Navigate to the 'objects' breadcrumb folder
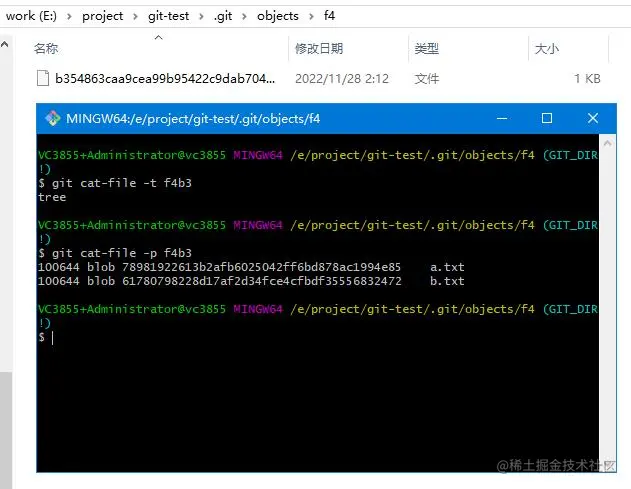The width and height of the screenshot is (631, 489). point(278,16)
